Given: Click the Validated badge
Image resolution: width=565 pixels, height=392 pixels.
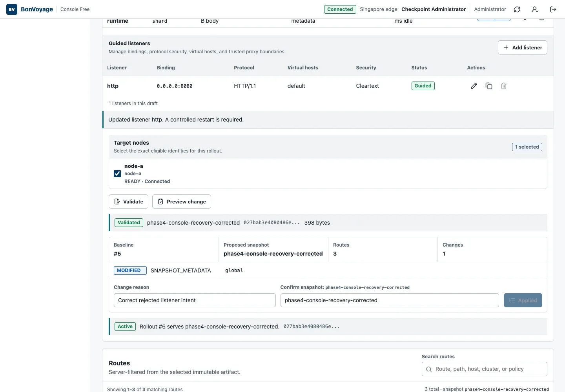Looking at the screenshot, I should point(129,223).
